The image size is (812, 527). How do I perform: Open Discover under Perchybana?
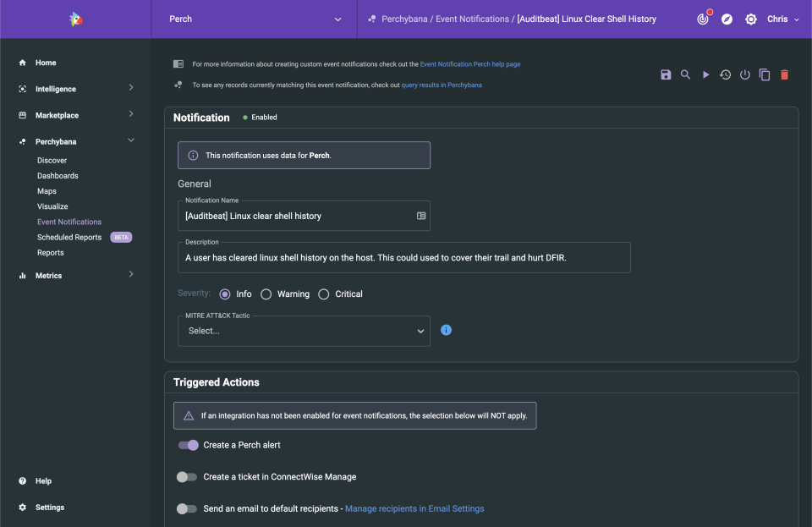[52, 161]
